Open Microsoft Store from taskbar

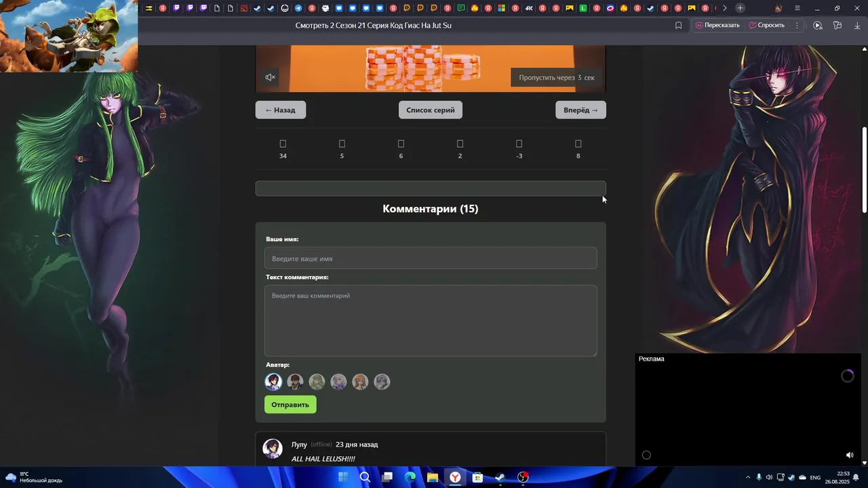[x=477, y=477]
